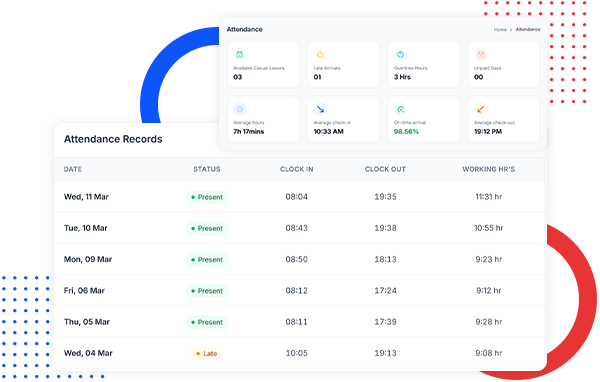Click clock-out time 17:24
600x382 pixels.
[x=385, y=291]
